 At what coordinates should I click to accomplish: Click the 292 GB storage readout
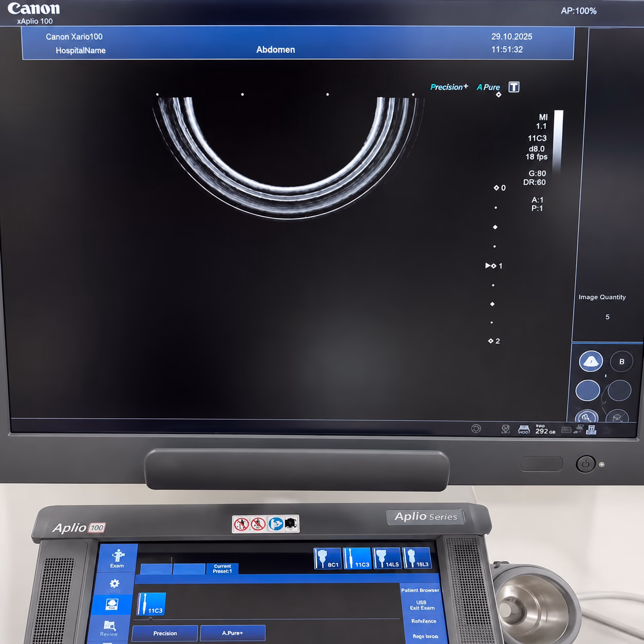[x=545, y=431]
